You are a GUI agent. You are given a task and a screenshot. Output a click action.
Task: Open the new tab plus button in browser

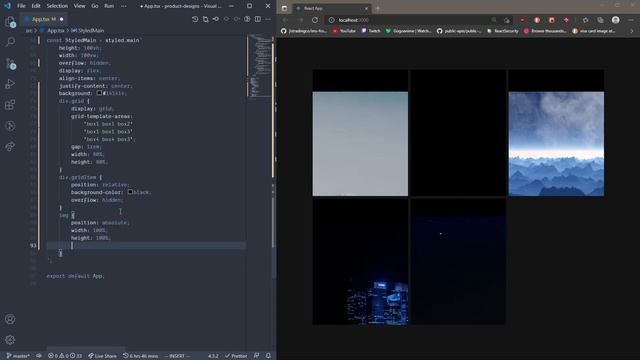click(378, 8)
